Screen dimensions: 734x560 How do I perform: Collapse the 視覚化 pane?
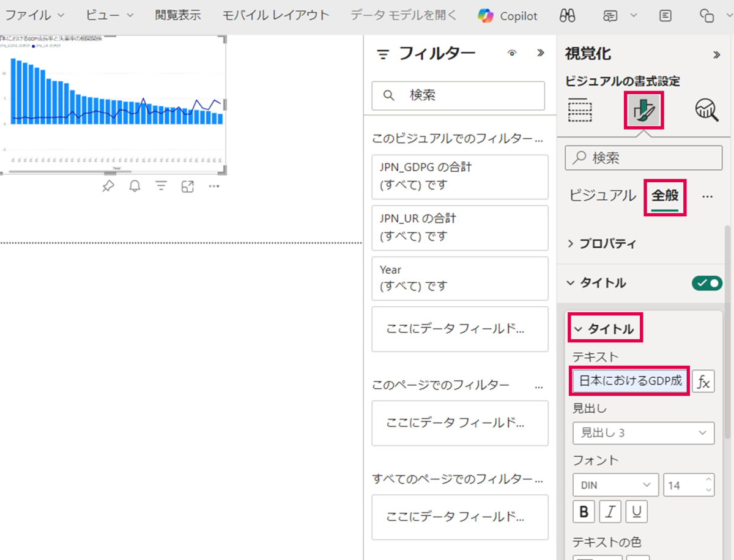[x=717, y=55]
